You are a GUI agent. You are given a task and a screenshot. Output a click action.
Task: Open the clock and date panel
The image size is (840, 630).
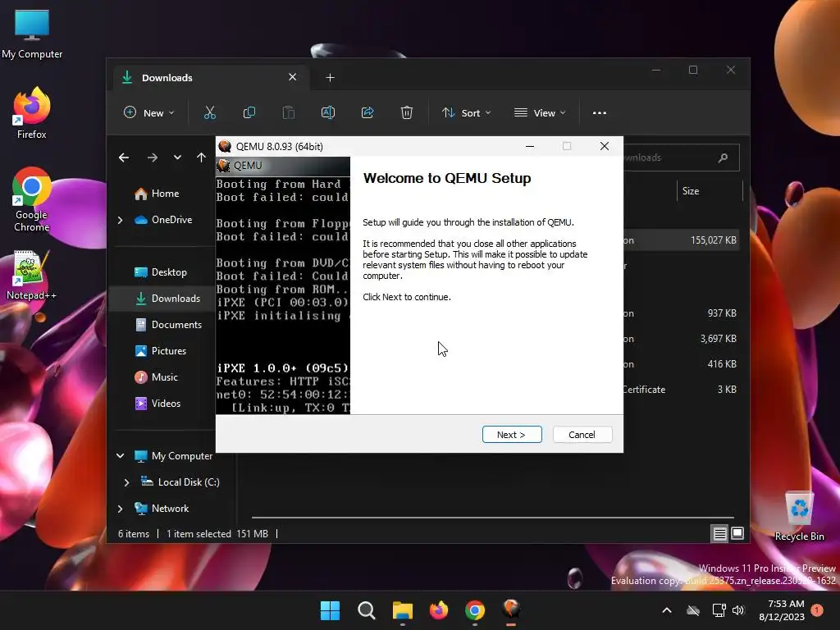pyautogui.click(x=782, y=610)
